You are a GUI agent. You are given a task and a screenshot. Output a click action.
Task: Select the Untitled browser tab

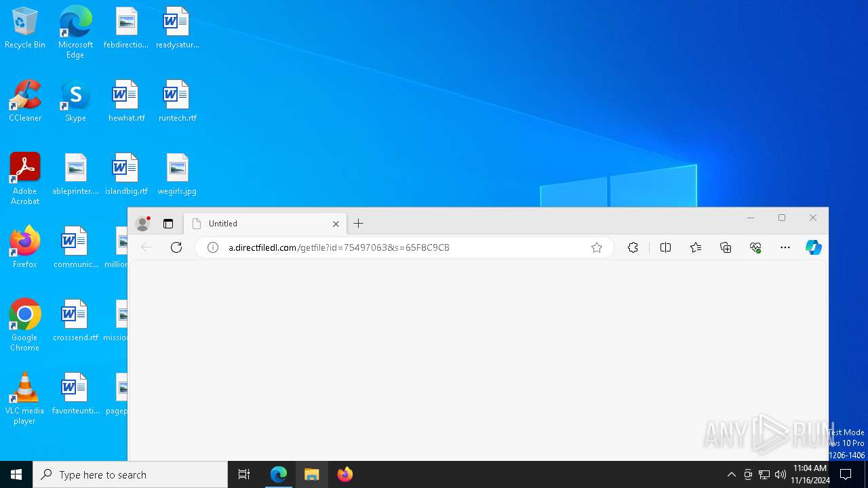click(x=265, y=224)
